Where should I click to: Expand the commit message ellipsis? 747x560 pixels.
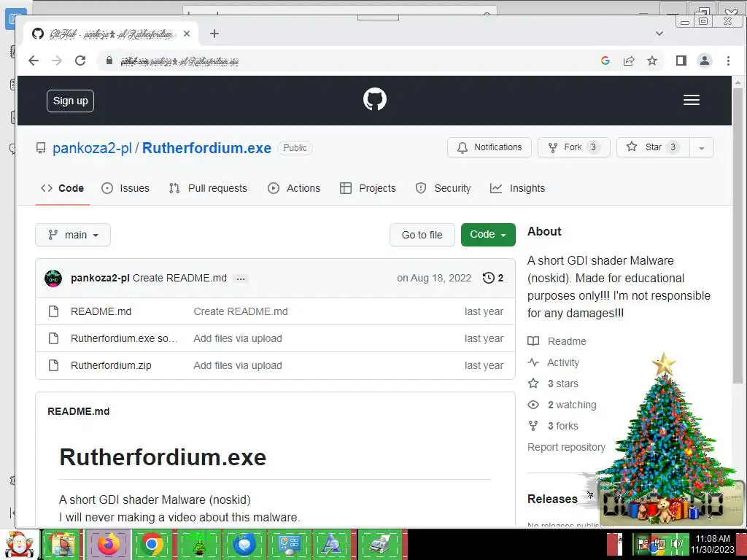click(241, 279)
